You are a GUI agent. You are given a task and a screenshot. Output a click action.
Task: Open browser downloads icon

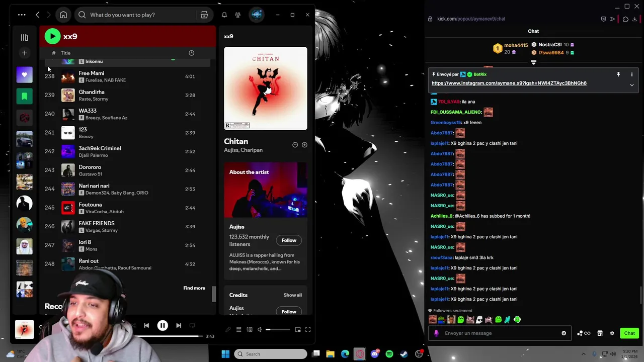point(635,19)
